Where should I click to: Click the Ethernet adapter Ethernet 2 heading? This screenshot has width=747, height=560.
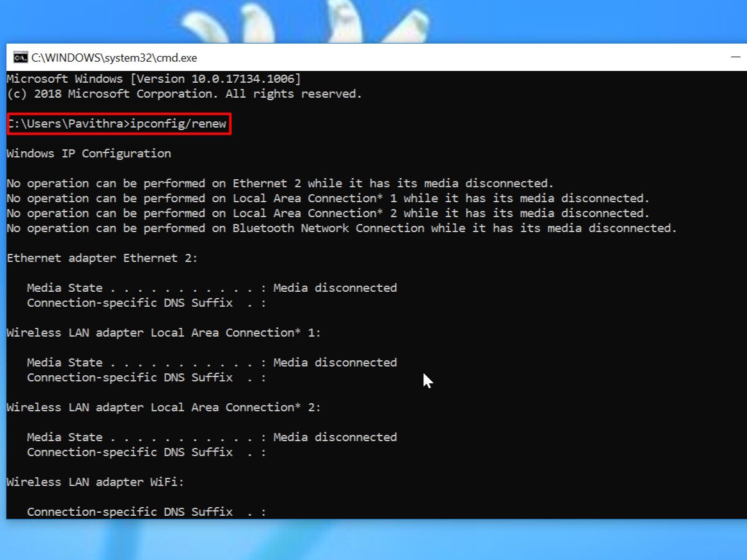(102, 258)
